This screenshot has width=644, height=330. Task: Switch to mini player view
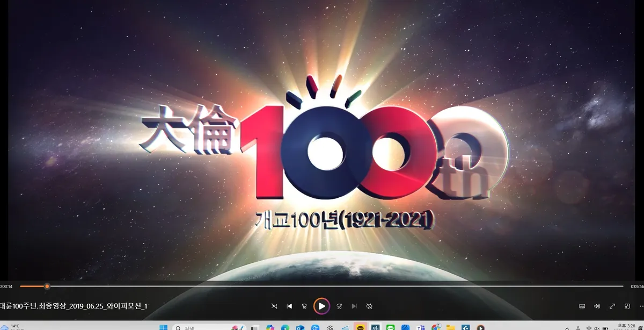pyautogui.click(x=627, y=306)
